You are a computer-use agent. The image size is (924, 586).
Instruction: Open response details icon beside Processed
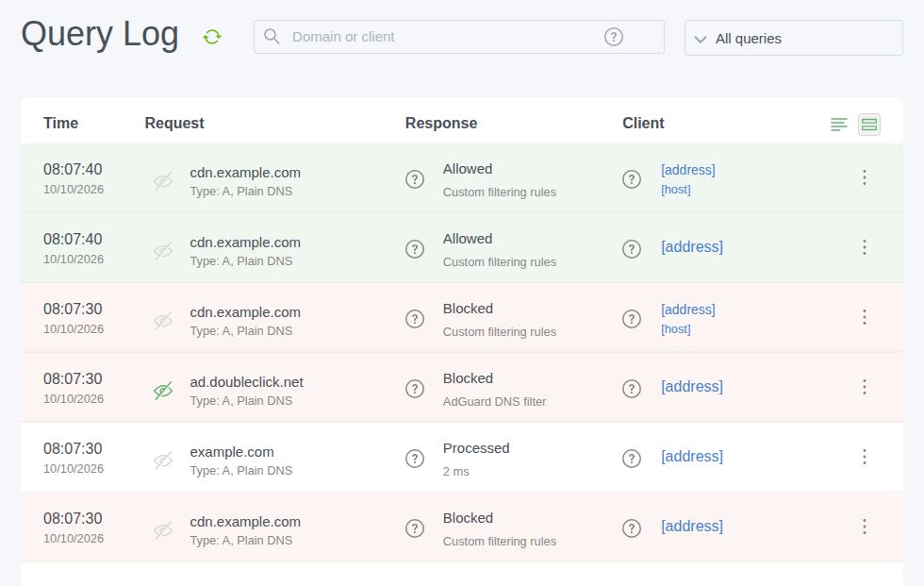pos(415,458)
